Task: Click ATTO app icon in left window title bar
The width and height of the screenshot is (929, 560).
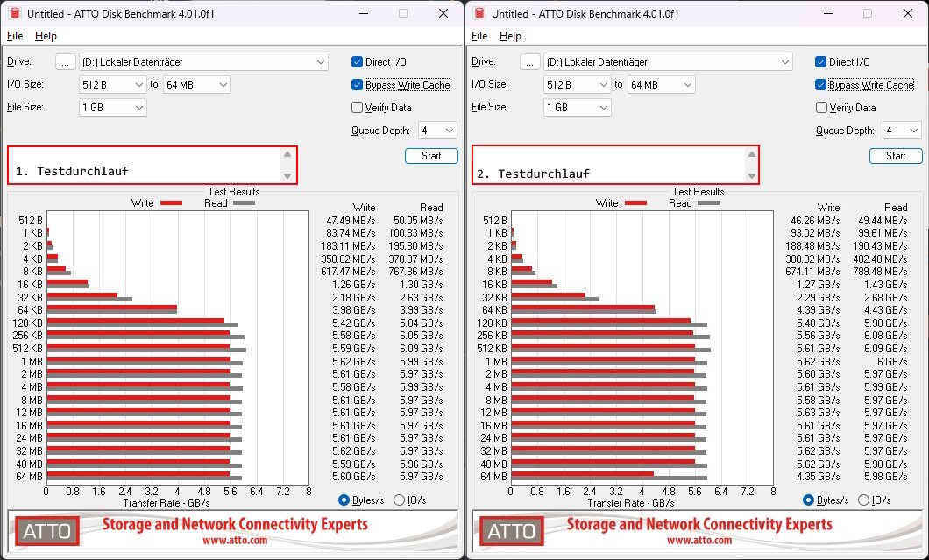Action: (x=15, y=13)
